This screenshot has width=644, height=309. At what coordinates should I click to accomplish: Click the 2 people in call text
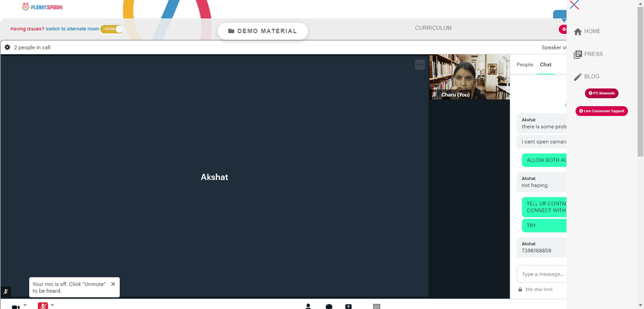32,47
